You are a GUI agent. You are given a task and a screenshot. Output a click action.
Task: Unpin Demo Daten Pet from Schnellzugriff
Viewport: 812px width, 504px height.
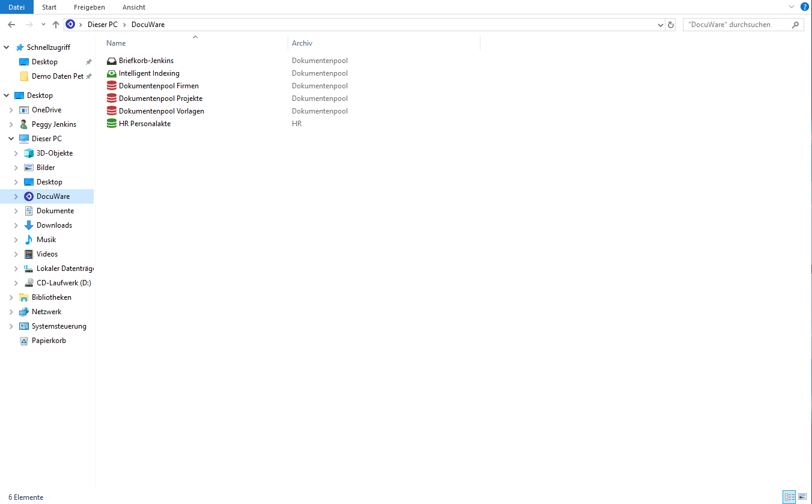coord(88,76)
